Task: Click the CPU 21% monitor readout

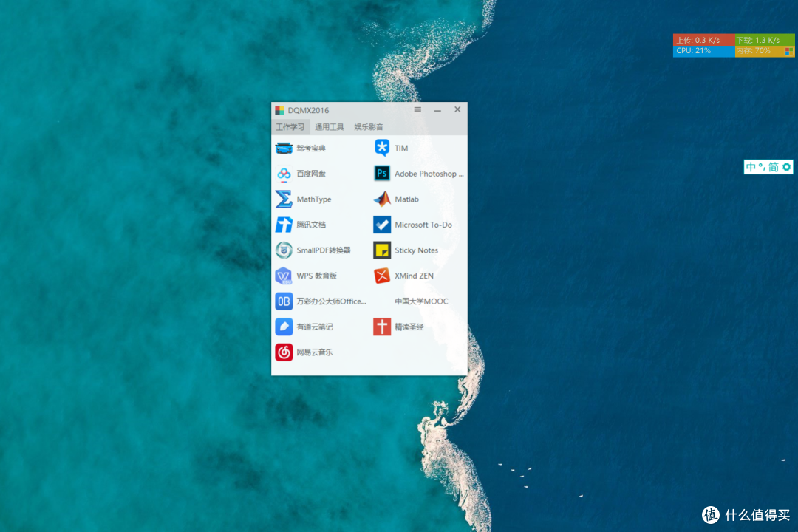Action: point(703,51)
